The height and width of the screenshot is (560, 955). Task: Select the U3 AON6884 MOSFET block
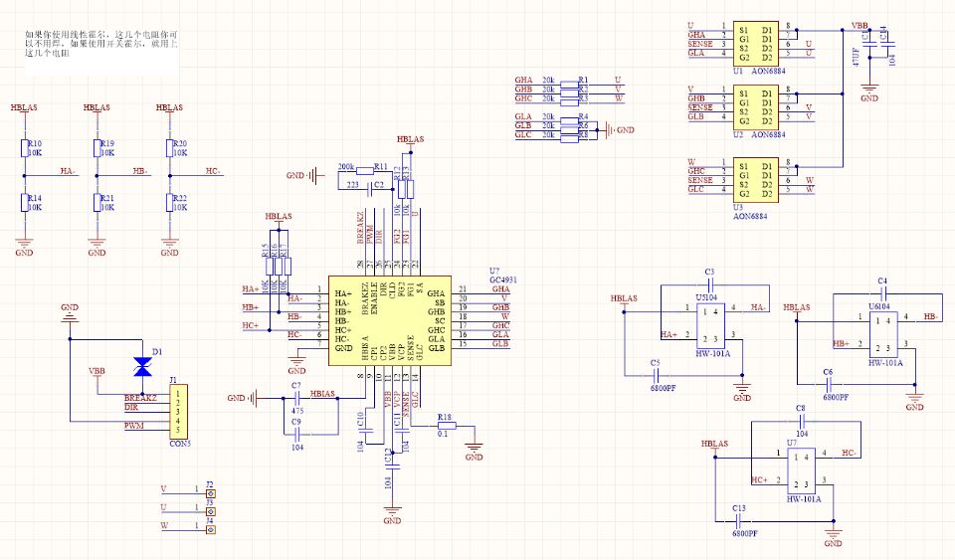coord(754,178)
